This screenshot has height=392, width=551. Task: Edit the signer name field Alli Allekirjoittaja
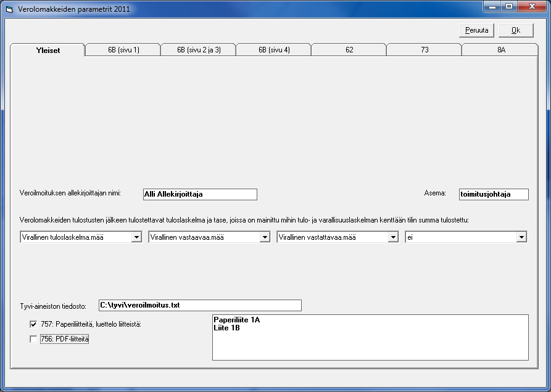tap(200, 194)
